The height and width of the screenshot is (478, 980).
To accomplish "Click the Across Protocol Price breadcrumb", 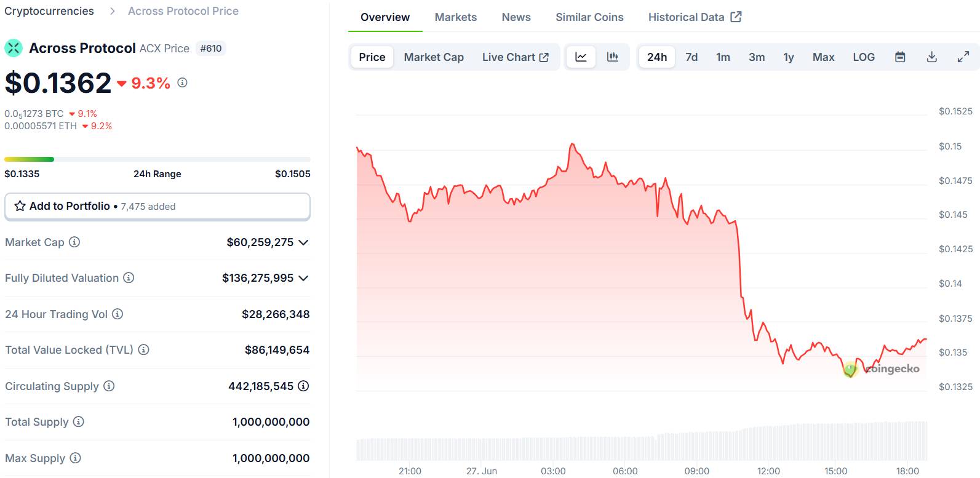I will tap(183, 11).
